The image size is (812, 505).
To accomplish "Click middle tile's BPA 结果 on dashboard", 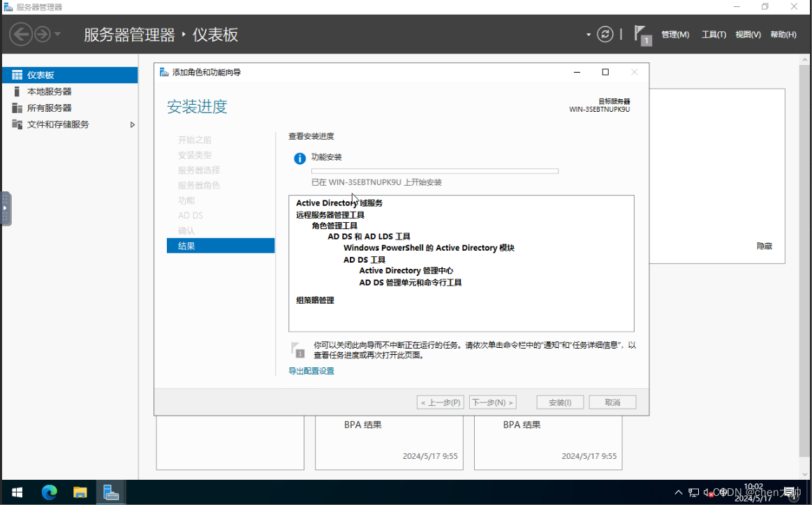I will [362, 425].
